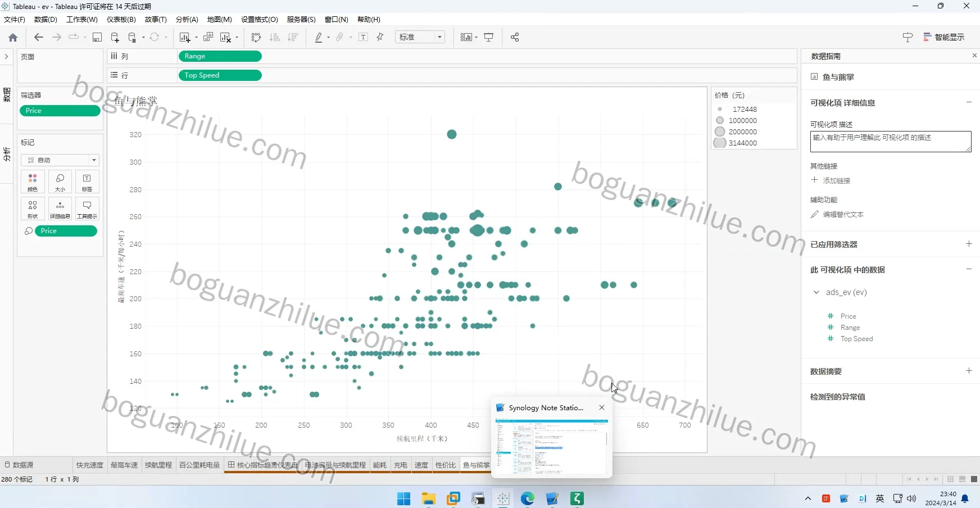The width and height of the screenshot is (980, 508).
Task: Expand the 已应用筛选器 section
Action: [969, 244]
